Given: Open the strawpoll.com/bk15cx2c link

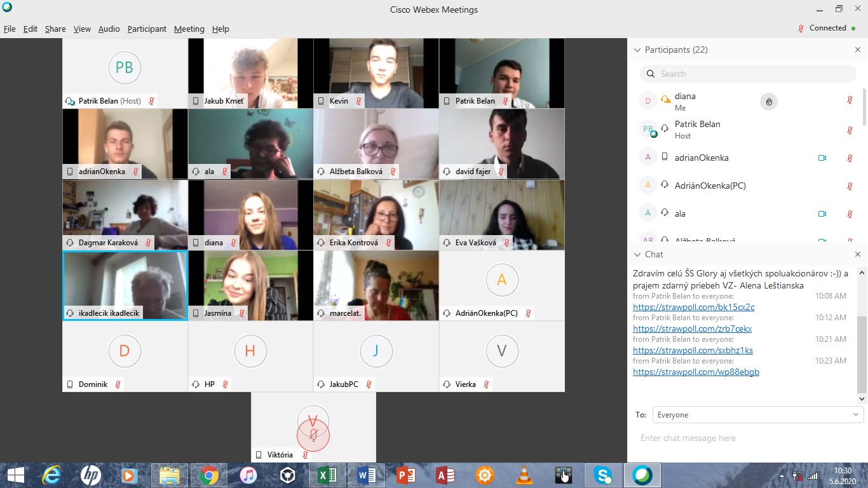Looking at the screenshot, I should click(693, 307).
